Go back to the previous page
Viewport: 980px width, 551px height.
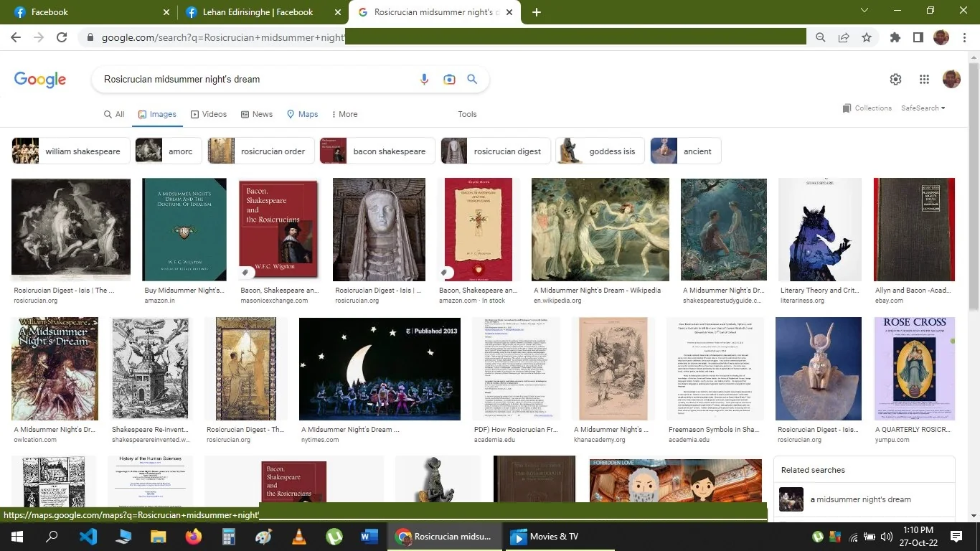[x=16, y=37]
